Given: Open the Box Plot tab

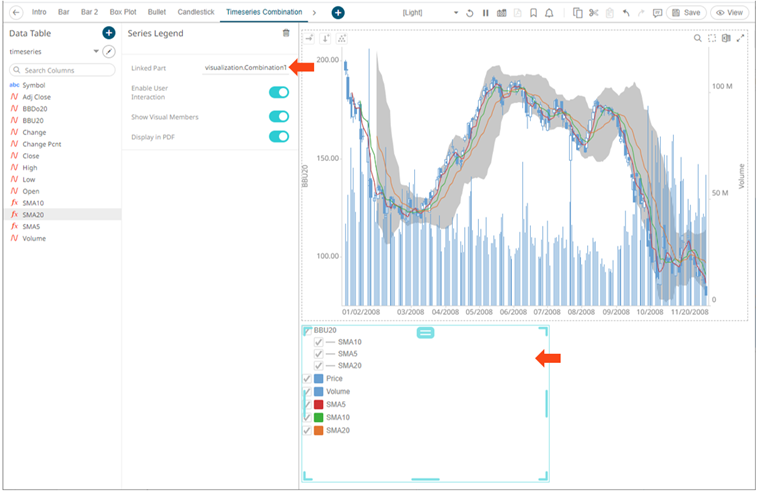Looking at the screenshot, I should [122, 13].
